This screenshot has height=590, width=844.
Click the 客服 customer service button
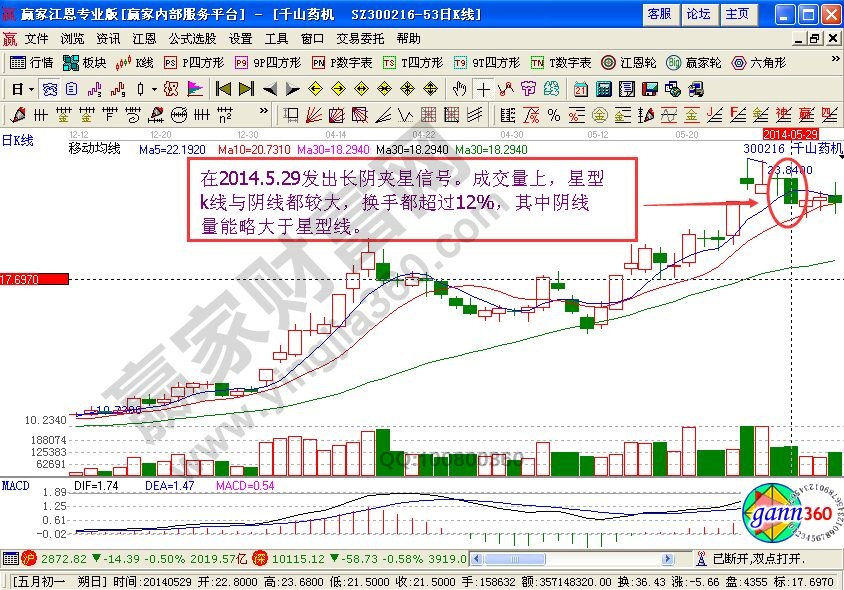pos(659,14)
